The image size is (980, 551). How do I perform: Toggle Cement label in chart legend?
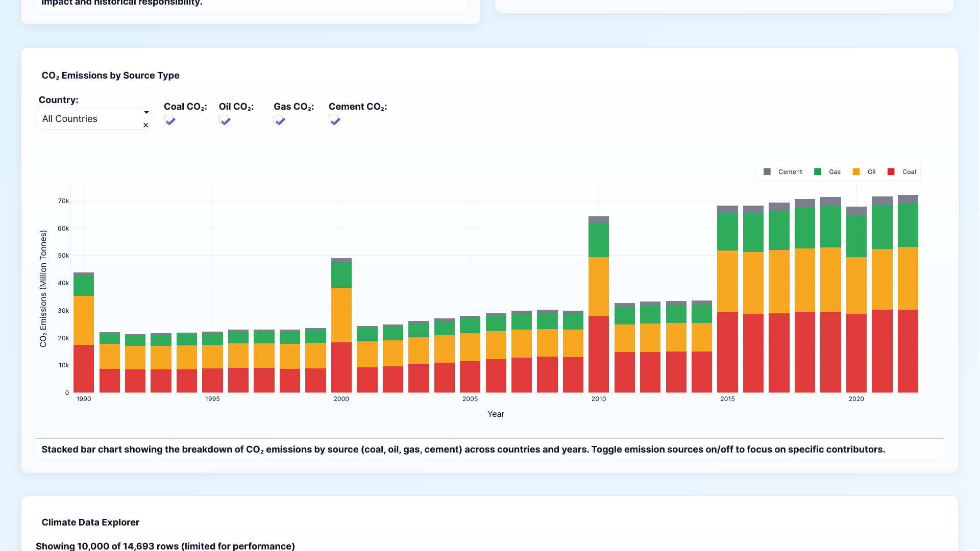[x=790, y=172]
